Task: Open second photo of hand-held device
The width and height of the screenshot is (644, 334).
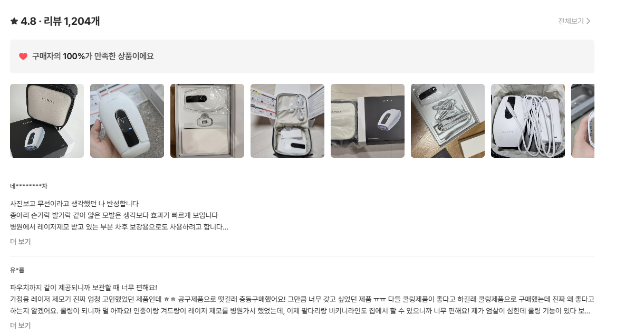Action: pyautogui.click(x=127, y=121)
